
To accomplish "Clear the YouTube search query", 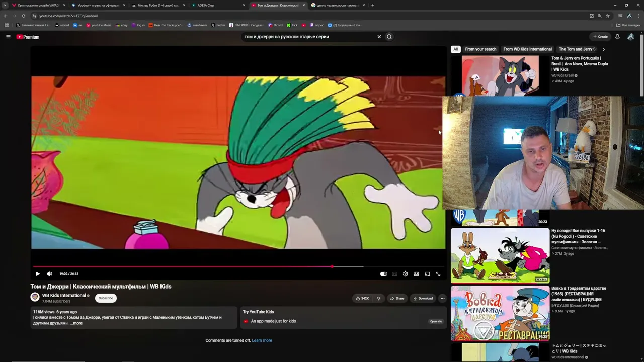I will 379,37.
